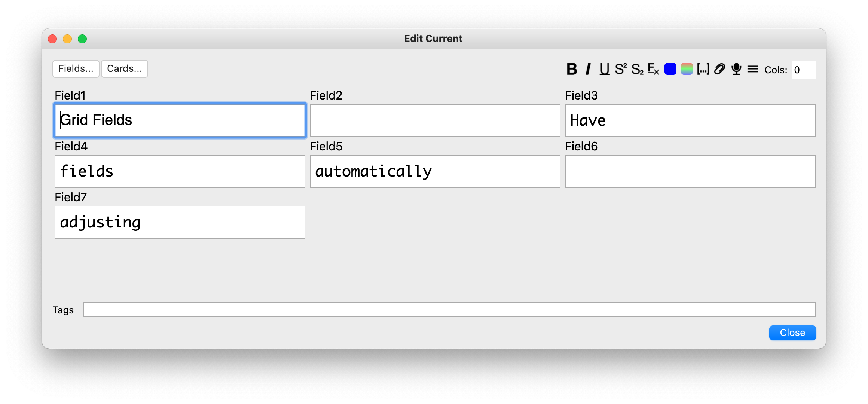
Task: Insert cloze deletion brackets
Action: click(x=703, y=69)
